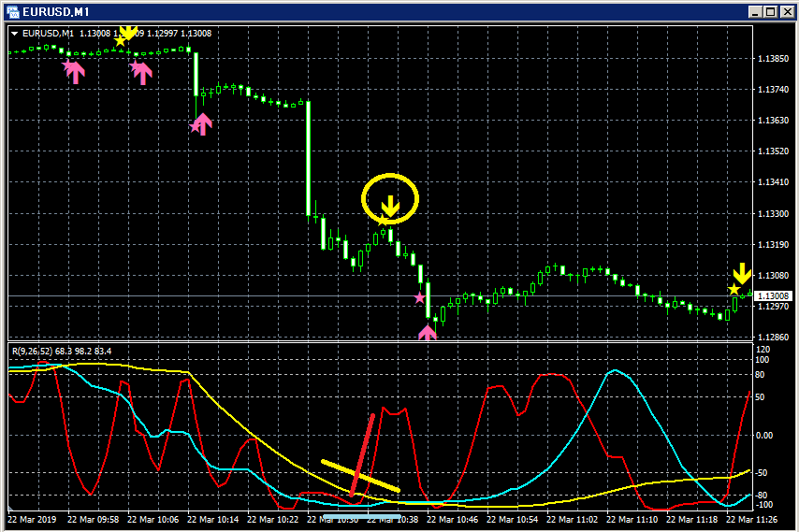
Task: Click the pink up arrow below the first big drop candle
Action: [x=202, y=124]
